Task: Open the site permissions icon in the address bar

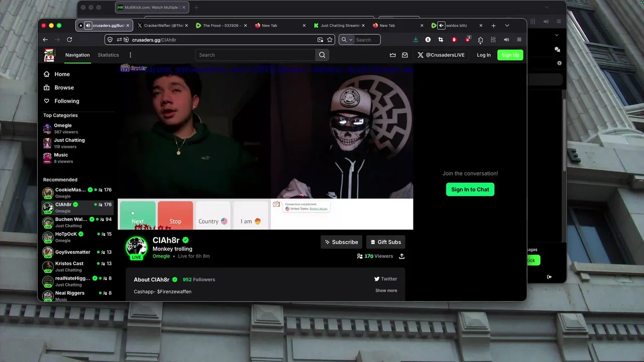Action: [119, 40]
